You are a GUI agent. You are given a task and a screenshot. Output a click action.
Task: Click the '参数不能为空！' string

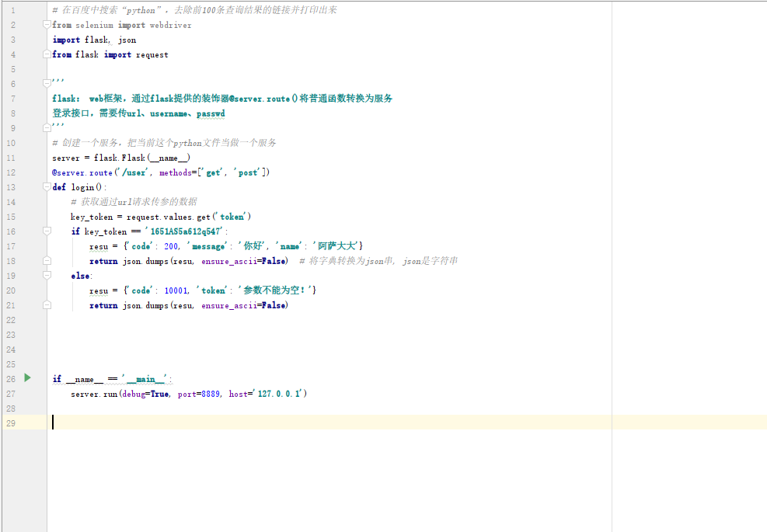pyautogui.click(x=275, y=290)
